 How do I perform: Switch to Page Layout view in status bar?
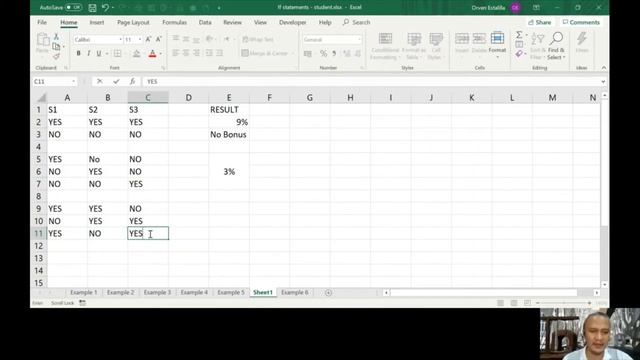(514, 303)
